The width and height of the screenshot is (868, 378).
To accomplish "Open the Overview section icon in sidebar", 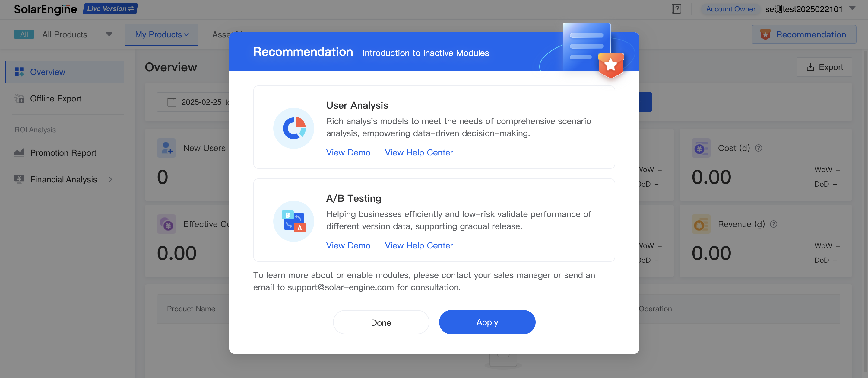I will pyautogui.click(x=20, y=72).
